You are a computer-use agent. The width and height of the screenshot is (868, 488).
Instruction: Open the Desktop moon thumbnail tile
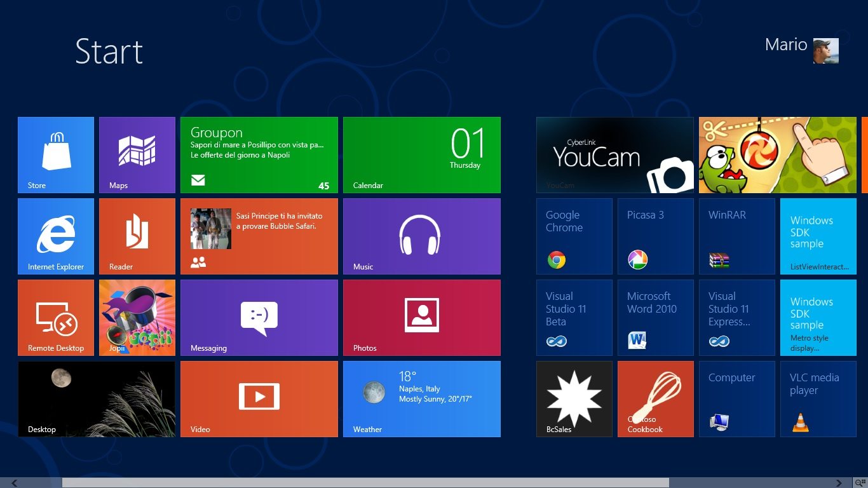tap(96, 398)
